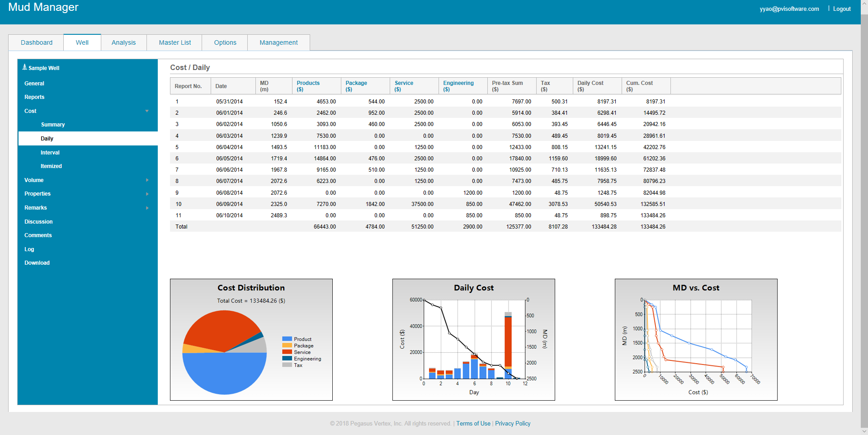This screenshot has height=435, width=868.
Task: Collapse the Cost section arrow
Action: pyautogui.click(x=147, y=111)
